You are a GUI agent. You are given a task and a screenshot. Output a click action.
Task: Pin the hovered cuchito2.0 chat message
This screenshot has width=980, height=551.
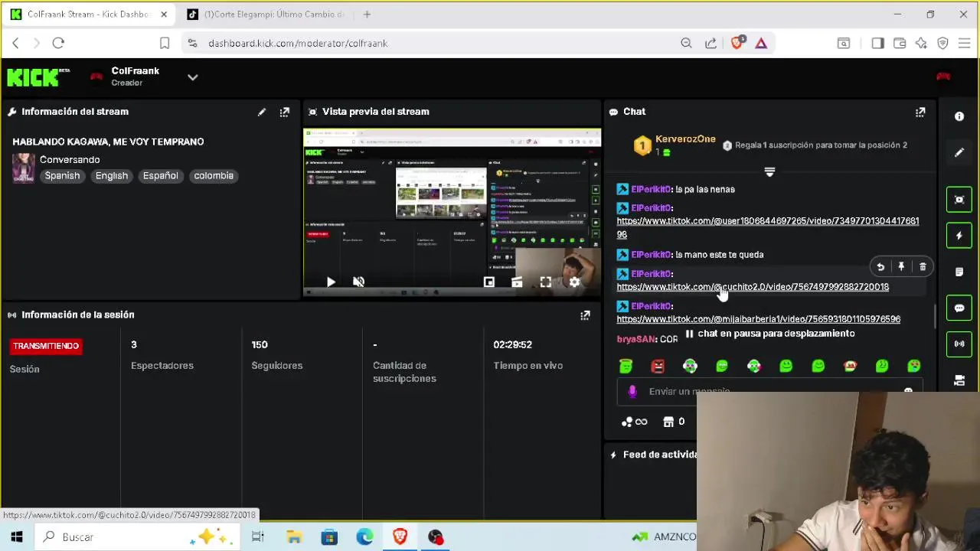[x=901, y=267]
